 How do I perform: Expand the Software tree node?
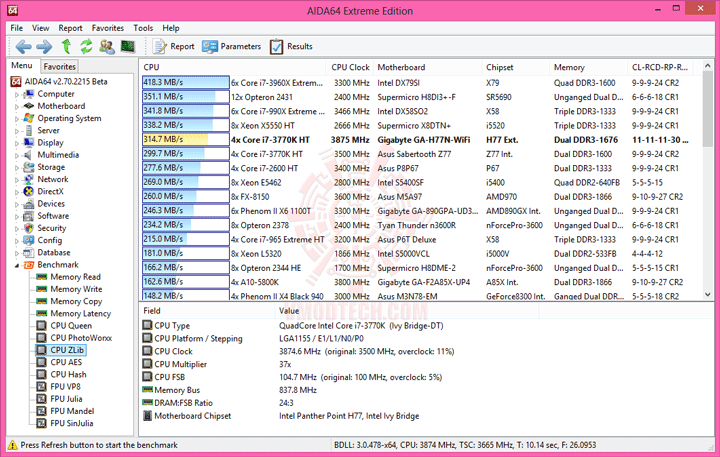pos(17,216)
